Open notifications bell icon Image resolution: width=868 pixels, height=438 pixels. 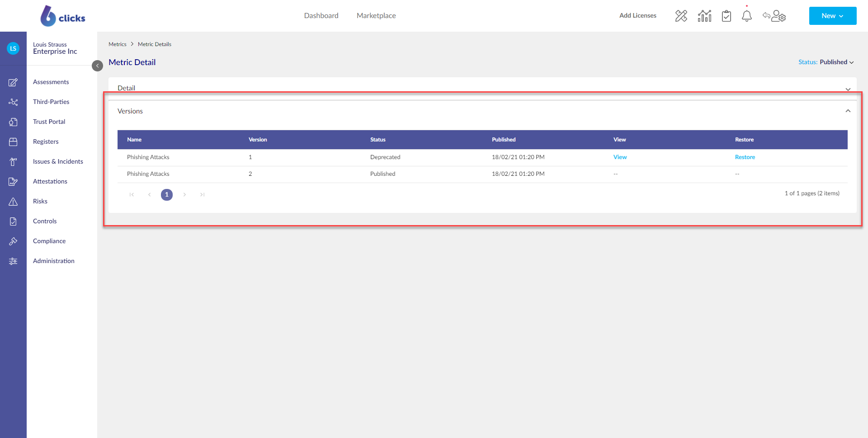(x=747, y=16)
